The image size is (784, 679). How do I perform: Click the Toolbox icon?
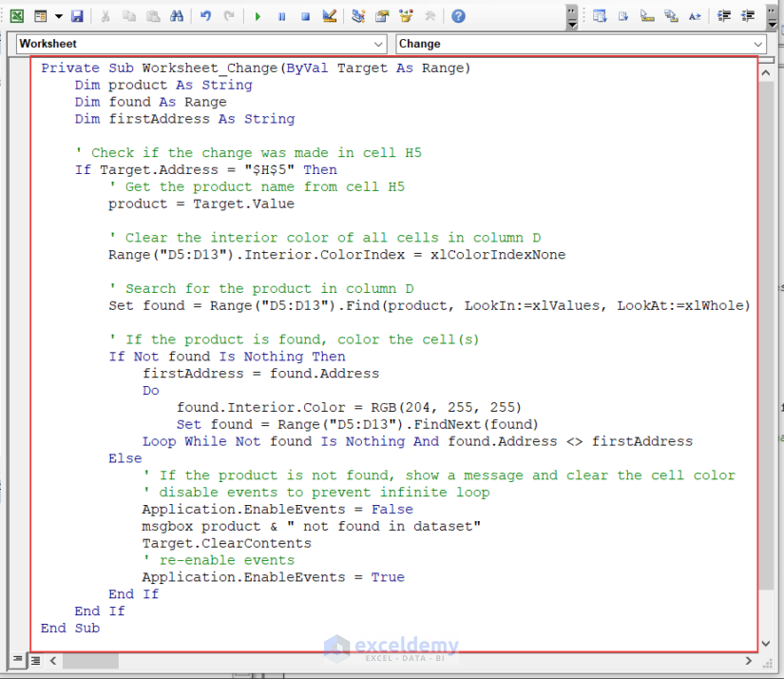430,16
